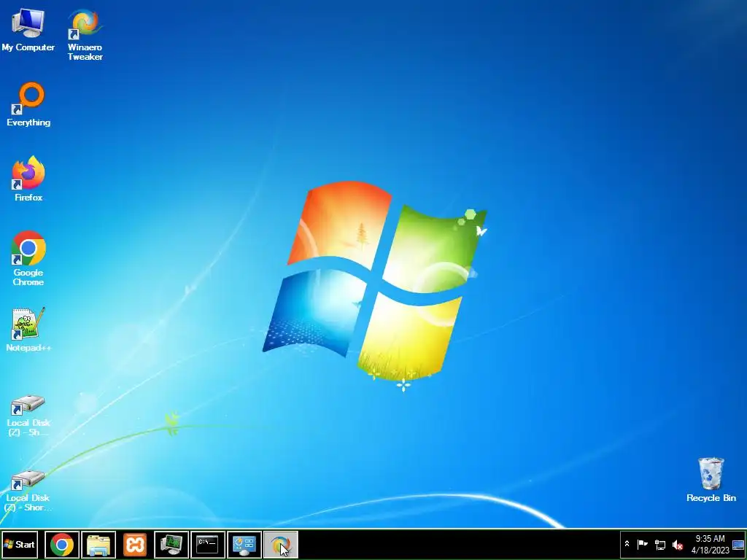Viewport: 747px width, 560px height.
Task: Select the Local Disk (Z) - Shor... shortcut
Action: click(x=28, y=491)
